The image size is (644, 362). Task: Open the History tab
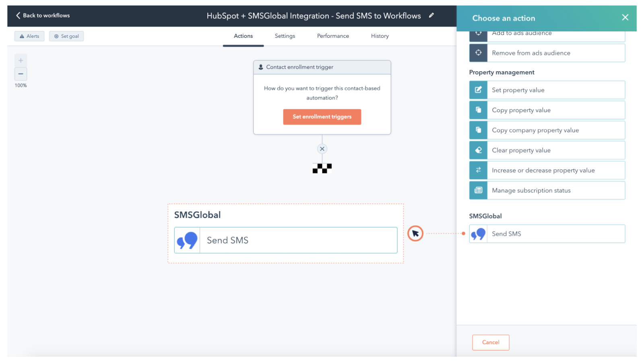379,36
